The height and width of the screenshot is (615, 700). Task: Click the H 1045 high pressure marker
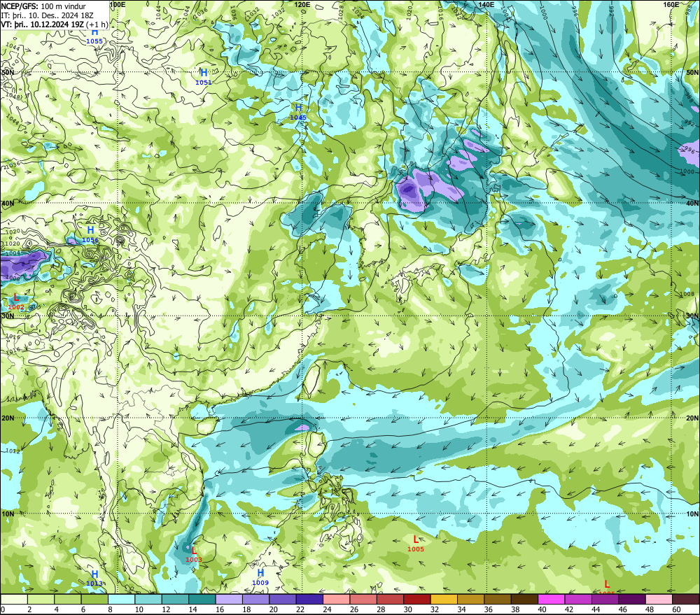click(x=298, y=111)
